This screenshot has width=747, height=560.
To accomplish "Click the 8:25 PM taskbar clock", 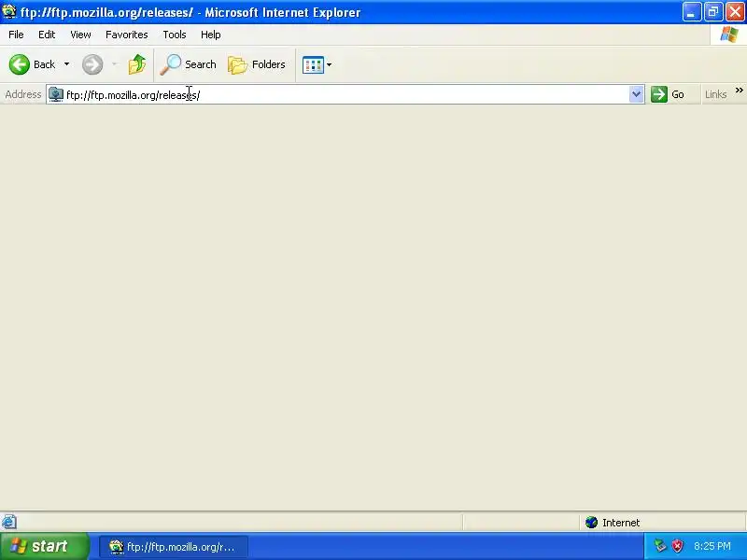I will click(712, 546).
